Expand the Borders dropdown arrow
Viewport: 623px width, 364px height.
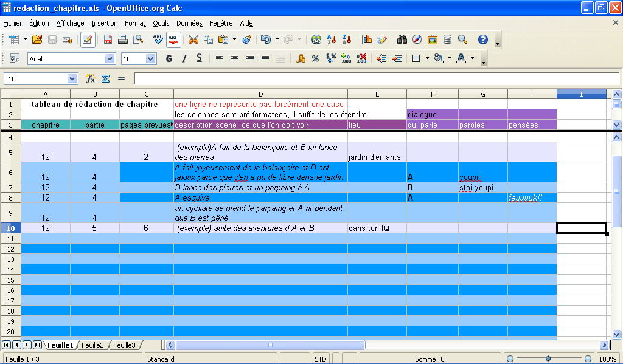tap(427, 59)
